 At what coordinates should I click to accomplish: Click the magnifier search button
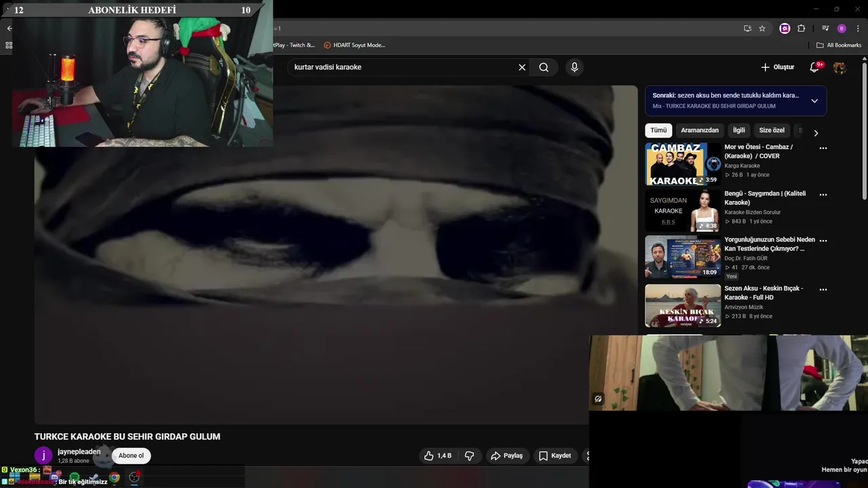(544, 67)
